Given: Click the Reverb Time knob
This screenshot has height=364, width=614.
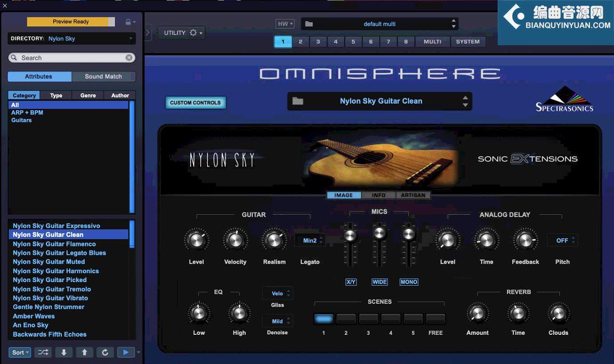Looking at the screenshot, I should click(518, 313).
